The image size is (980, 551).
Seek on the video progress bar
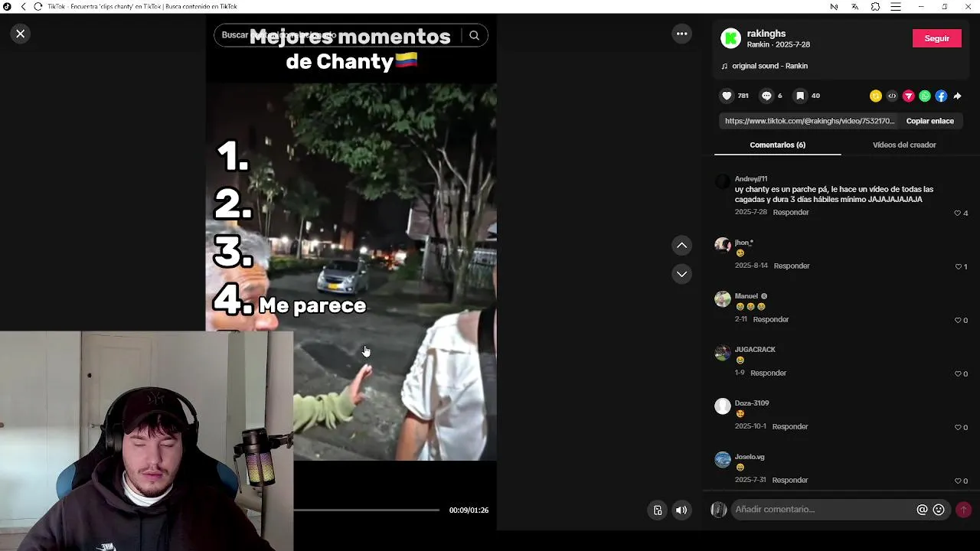click(366, 510)
